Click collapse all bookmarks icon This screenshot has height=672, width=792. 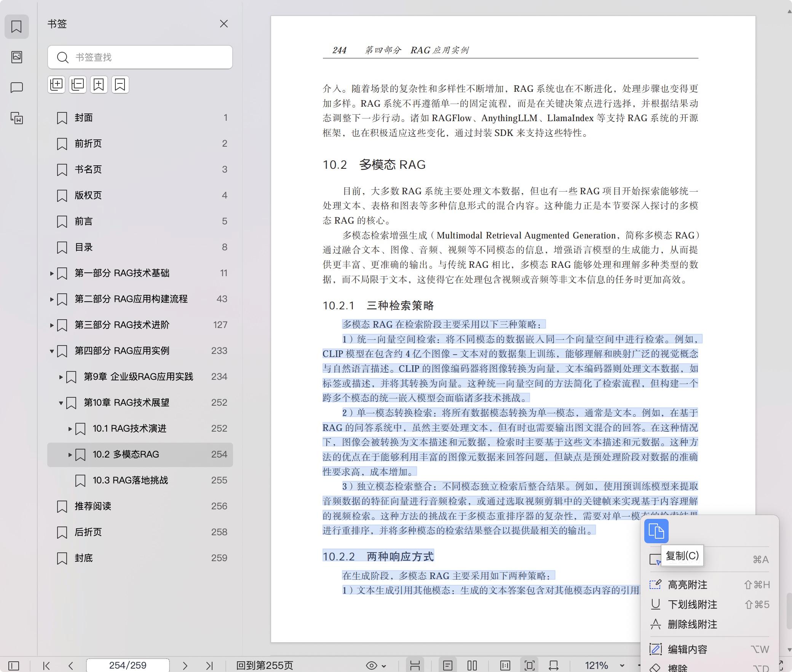78,85
